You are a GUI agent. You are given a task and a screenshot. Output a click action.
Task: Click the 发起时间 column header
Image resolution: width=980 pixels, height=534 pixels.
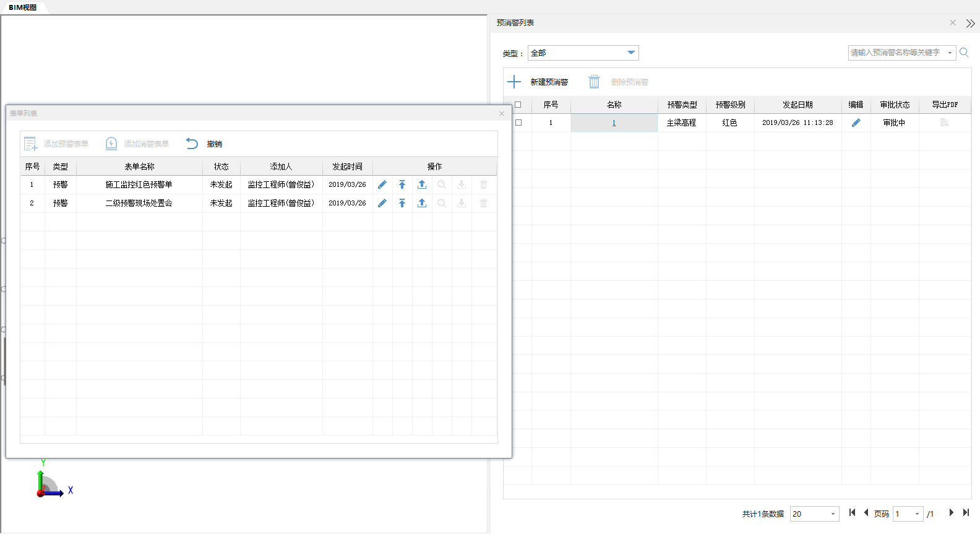coord(347,166)
